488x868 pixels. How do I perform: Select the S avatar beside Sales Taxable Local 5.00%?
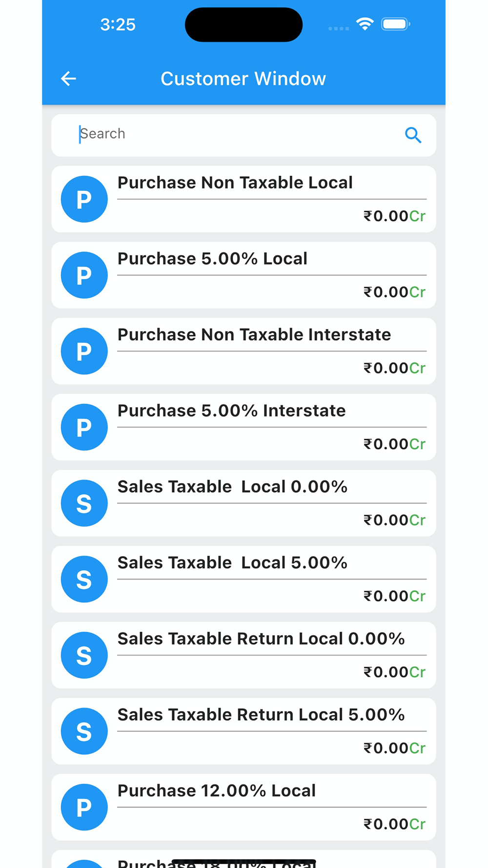tap(84, 579)
